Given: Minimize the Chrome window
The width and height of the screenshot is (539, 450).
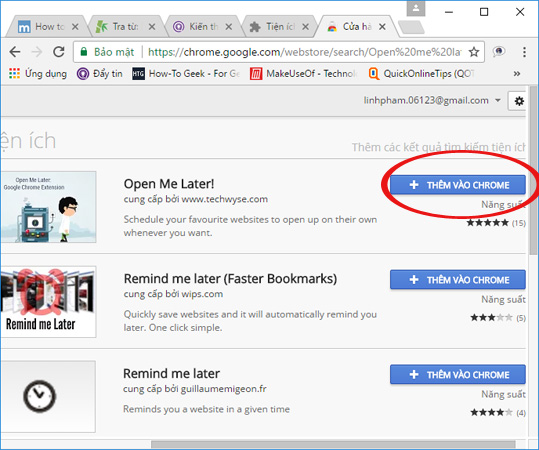Looking at the screenshot, I should pos(449,12).
